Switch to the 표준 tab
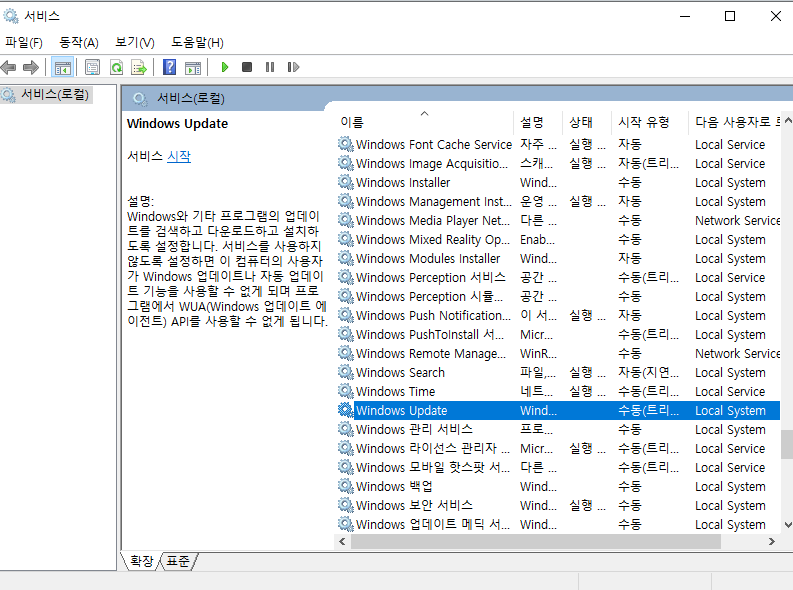This screenshot has height=590, width=793. tap(178, 561)
